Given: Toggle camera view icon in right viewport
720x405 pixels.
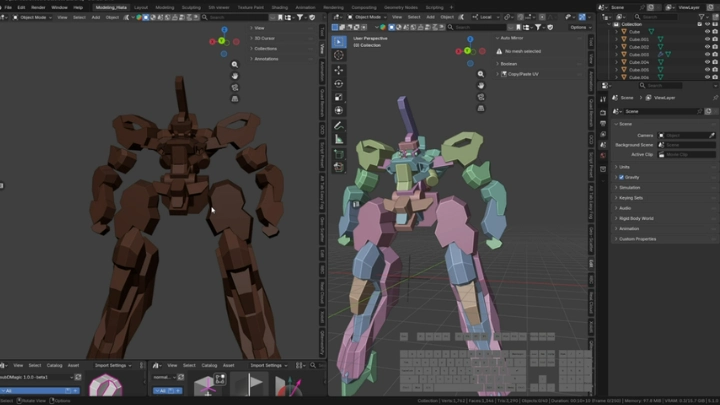Looking at the screenshot, I should point(481,97).
